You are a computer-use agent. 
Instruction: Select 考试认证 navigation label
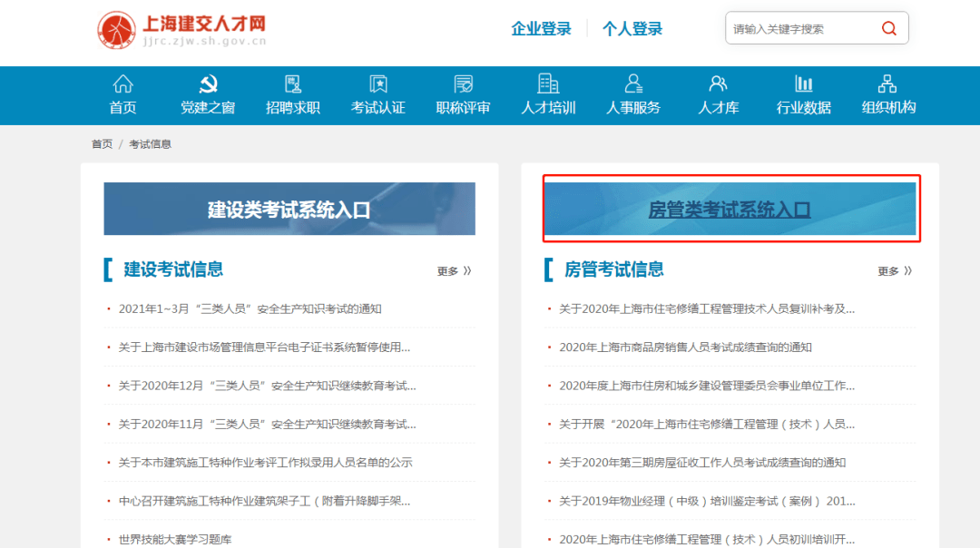[x=378, y=107]
